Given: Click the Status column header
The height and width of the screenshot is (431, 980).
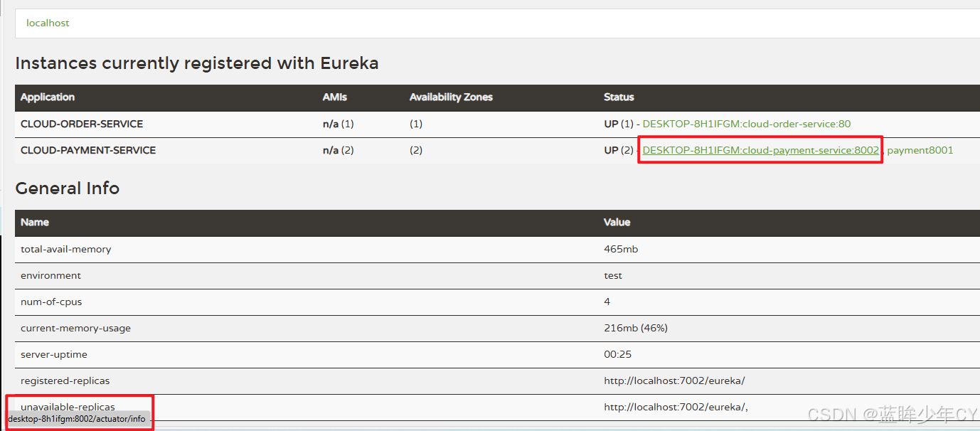Looking at the screenshot, I should [619, 97].
